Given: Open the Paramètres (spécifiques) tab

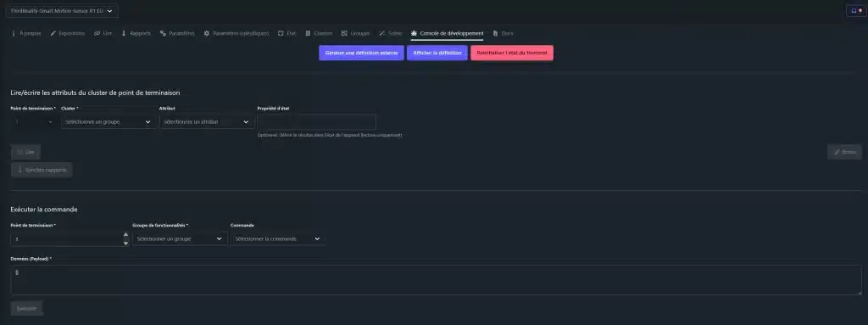Looking at the screenshot, I should [x=236, y=33].
